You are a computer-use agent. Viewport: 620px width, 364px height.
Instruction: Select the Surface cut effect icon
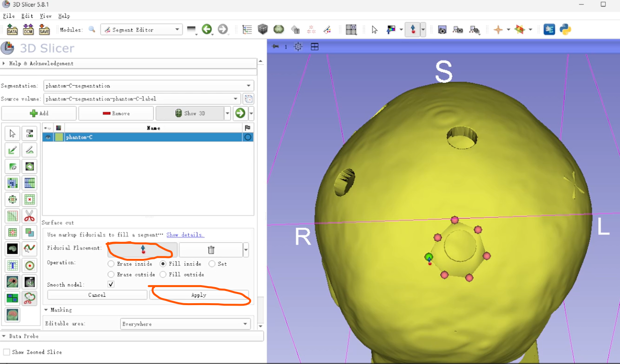click(30, 298)
